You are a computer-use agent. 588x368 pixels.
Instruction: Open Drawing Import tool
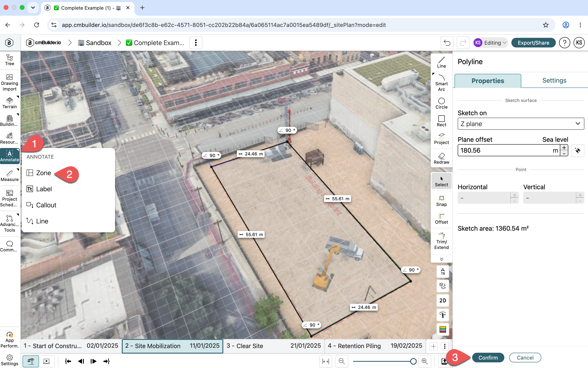(10, 83)
